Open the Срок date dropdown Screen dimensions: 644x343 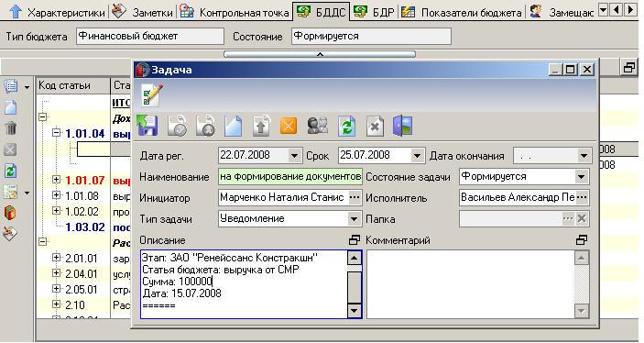click(417, 156)
